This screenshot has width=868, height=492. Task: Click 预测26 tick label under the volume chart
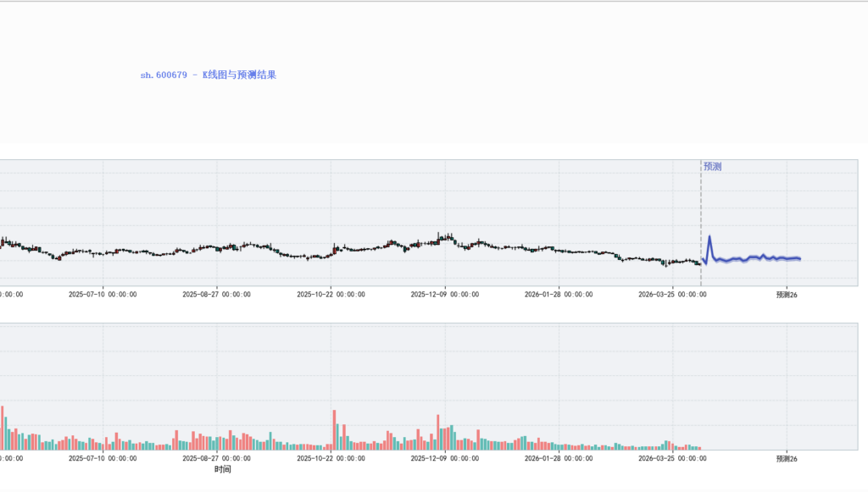[x=787, y=458]
